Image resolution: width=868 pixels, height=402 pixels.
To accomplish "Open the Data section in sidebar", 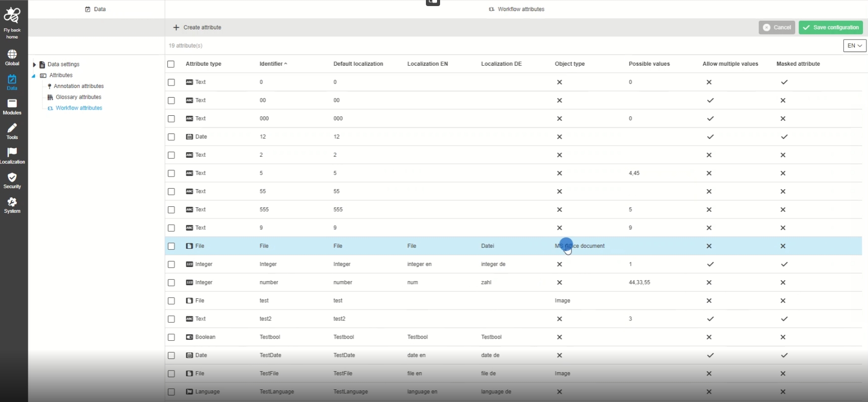I will pyautogui.click(x=12, y=82).
